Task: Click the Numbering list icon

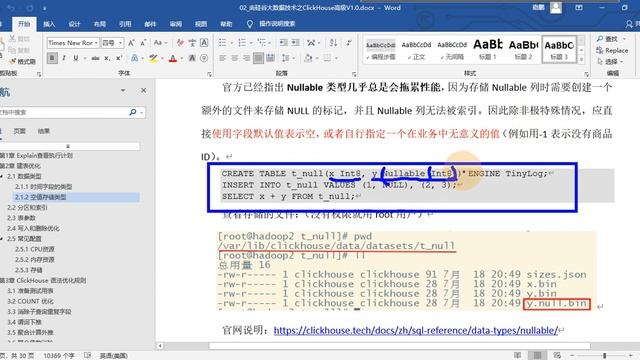Action: (242, 42)
